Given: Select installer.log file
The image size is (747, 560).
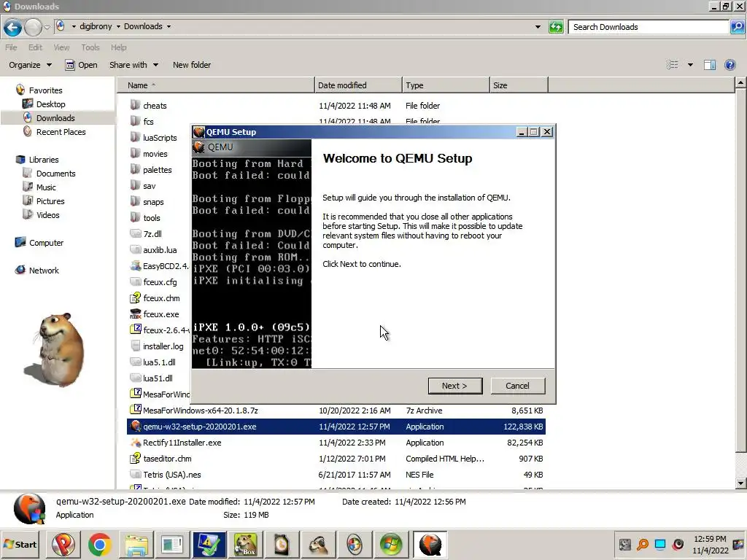Looking at the screenshot, I should coord(163,346).
